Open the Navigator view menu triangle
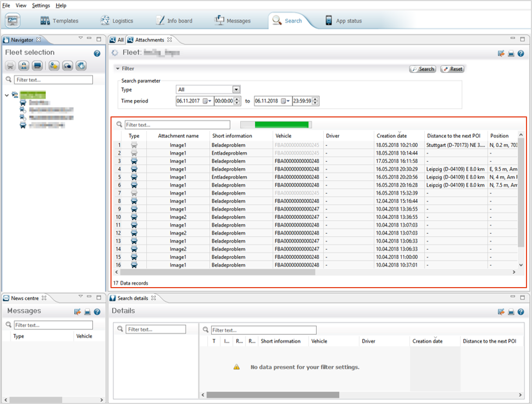 click(x=80, y=38)
